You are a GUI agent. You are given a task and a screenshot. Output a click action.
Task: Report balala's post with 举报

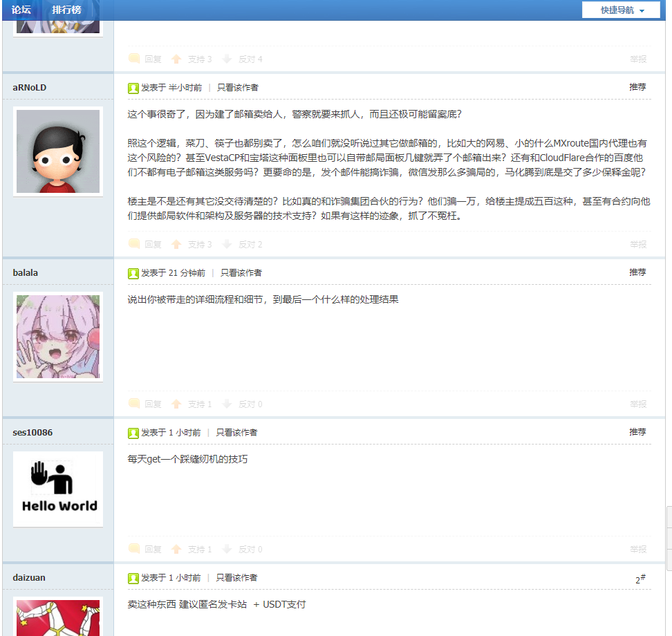[x=638, y=404]
